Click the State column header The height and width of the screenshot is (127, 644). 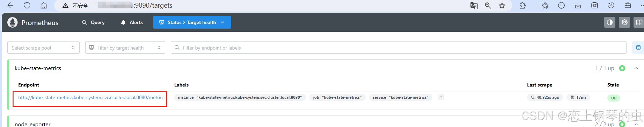(x=613, y=85)
